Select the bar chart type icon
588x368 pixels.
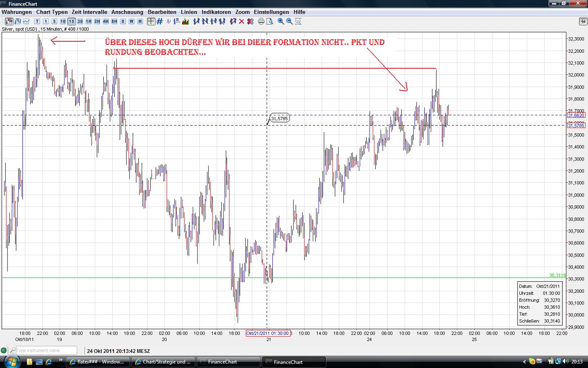point(18,21)
